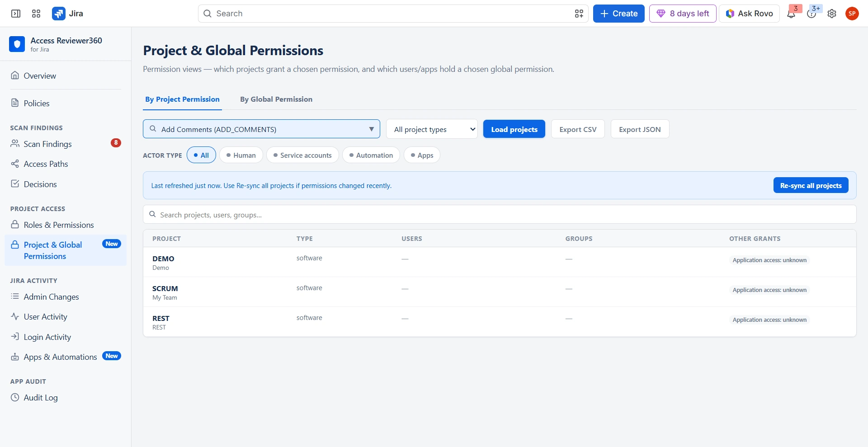
Task: Open Access Paths
Action: 66,164
